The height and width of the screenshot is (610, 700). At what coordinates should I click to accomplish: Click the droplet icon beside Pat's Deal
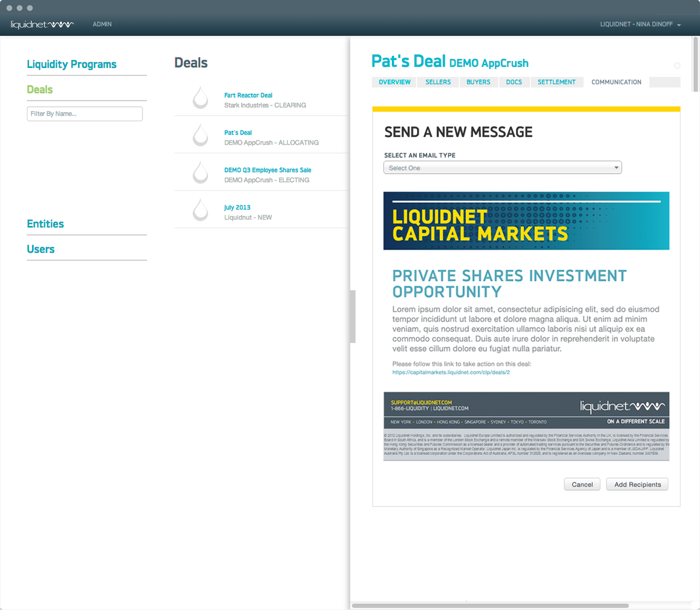[200, 135]
